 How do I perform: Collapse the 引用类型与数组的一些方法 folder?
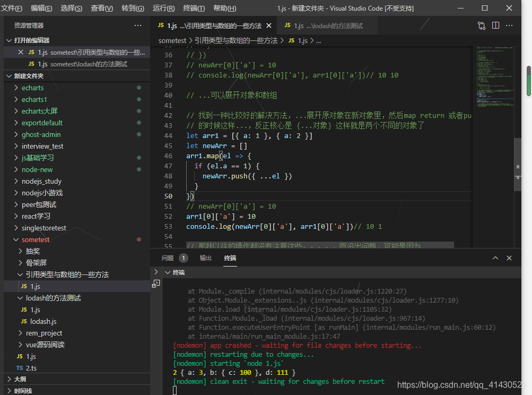pos(77,275)
